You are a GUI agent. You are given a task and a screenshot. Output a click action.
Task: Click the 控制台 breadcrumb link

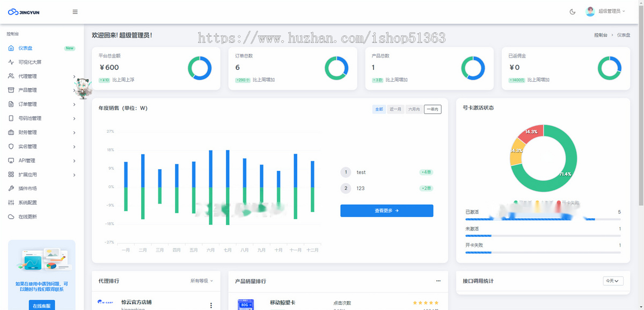point(601,35)
